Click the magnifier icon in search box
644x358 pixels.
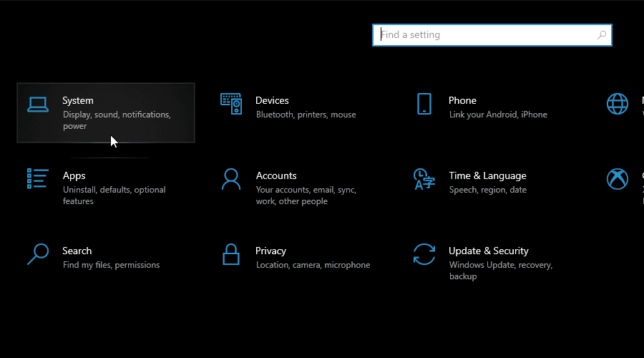(602, 35)
